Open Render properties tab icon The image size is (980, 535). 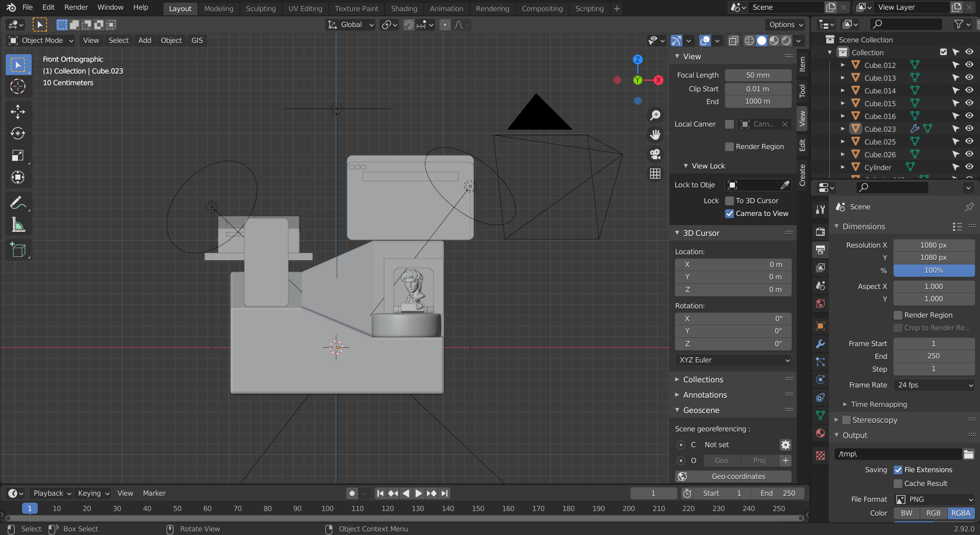(821, 232)
